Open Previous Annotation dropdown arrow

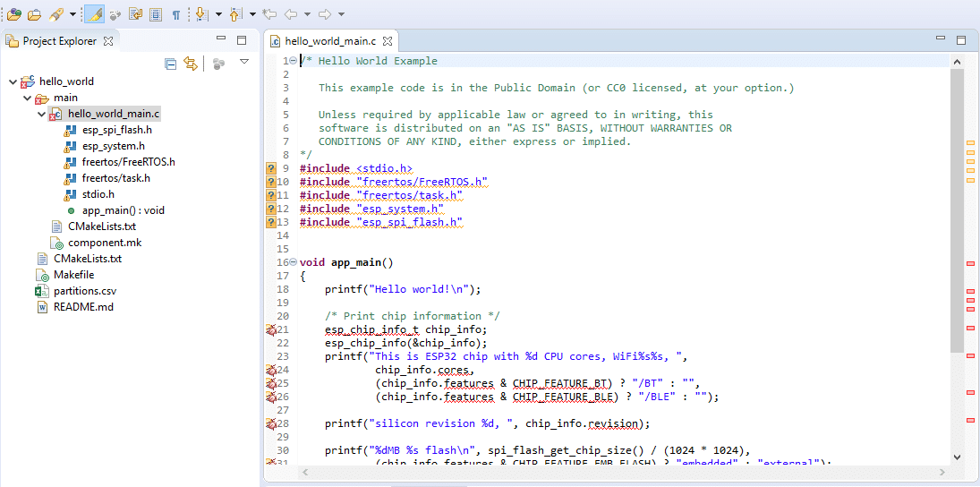252,13
